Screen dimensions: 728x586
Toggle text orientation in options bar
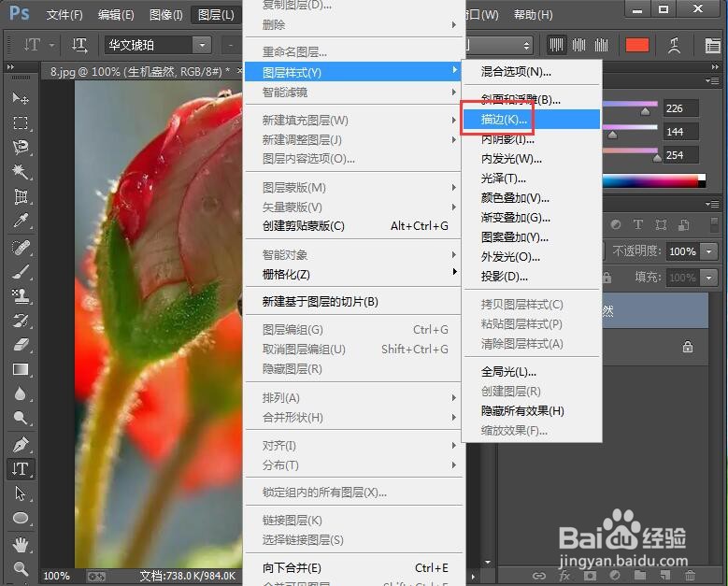(x=79, y=45)
